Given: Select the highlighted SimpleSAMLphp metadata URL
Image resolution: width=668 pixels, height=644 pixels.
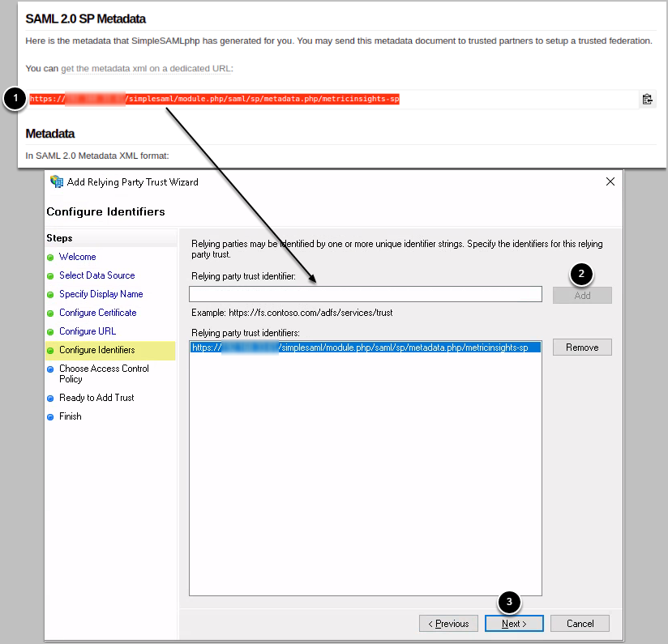Looking at the screenshot, I should (214, 99).
